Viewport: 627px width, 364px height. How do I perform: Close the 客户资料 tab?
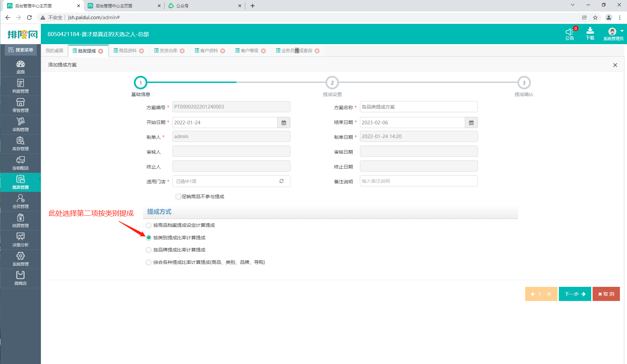(x=223, y=51)
